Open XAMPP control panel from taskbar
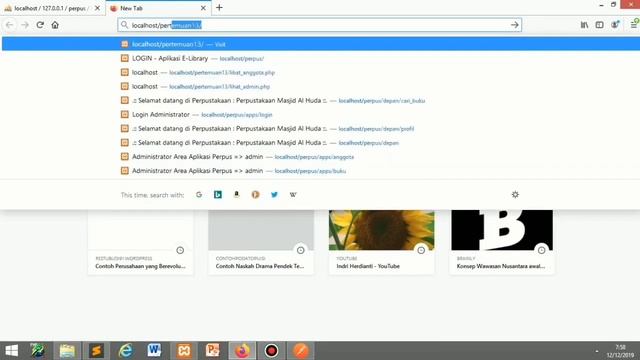 (x=184, y=351)
